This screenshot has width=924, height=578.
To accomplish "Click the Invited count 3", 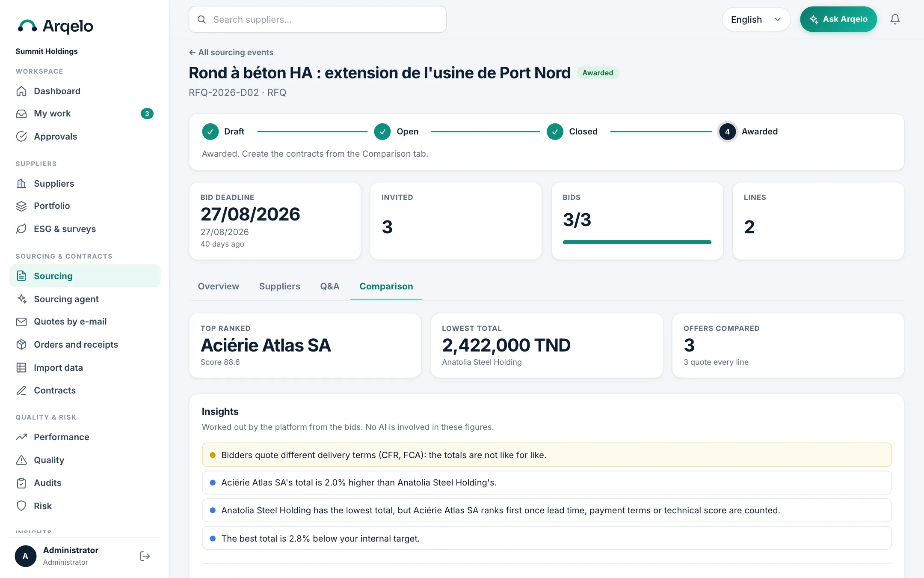I will click(x=387, y=227).
